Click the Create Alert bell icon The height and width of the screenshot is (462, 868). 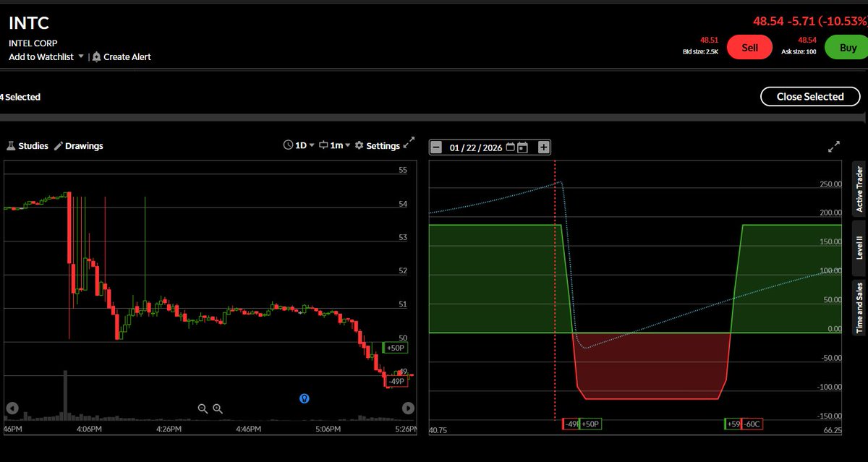[96, 56]
